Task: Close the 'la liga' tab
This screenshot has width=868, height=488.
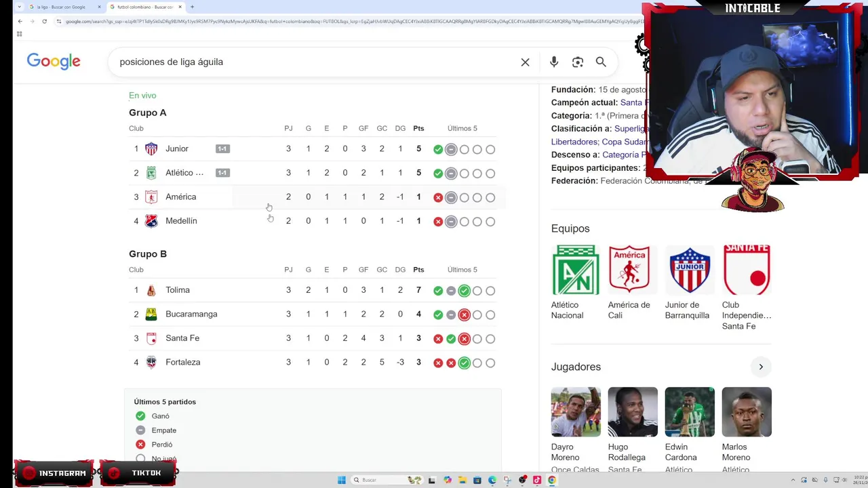Action: [99, 7]
